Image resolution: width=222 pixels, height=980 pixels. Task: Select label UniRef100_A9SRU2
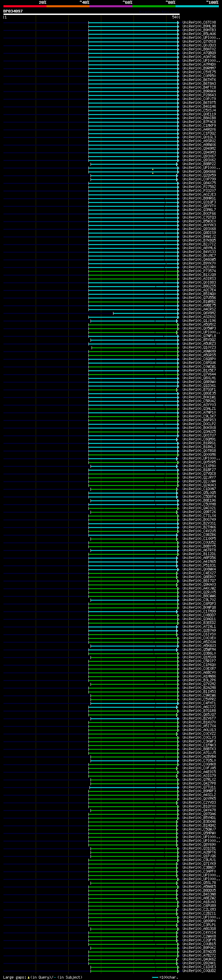199,141
